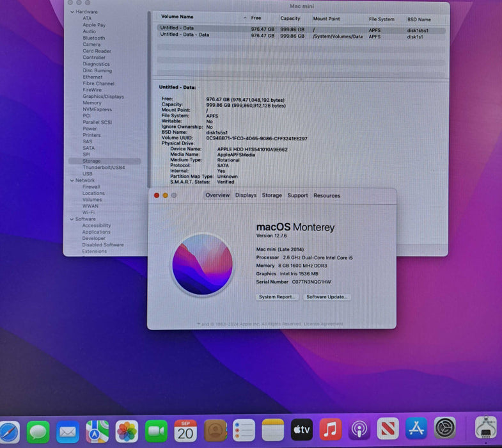The width and height of the screenshot is (502, 448).
Task: Open the Resources tab
Action: point(327,195)
